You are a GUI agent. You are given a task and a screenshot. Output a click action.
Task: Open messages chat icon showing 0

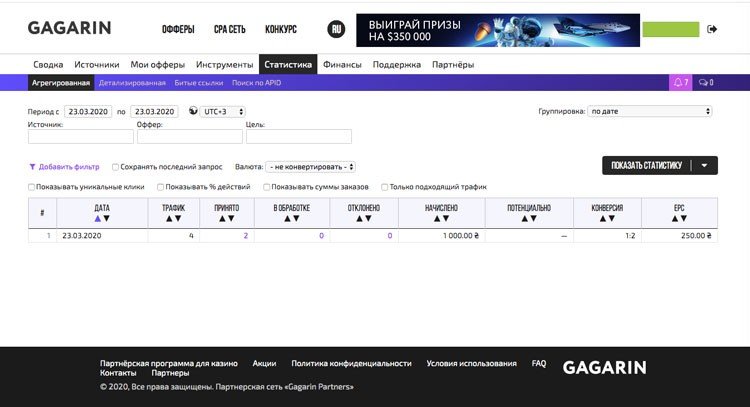tap(706, 82)
